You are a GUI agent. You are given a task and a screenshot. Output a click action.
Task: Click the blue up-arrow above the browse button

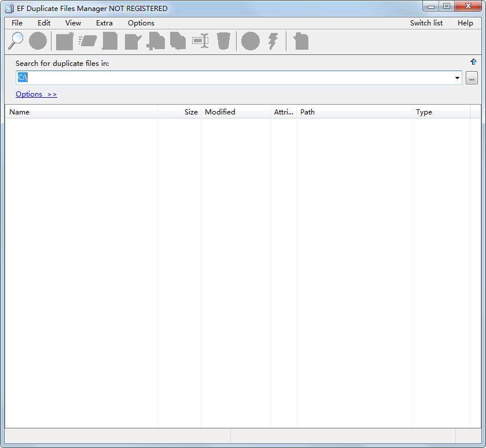[473, 61]
